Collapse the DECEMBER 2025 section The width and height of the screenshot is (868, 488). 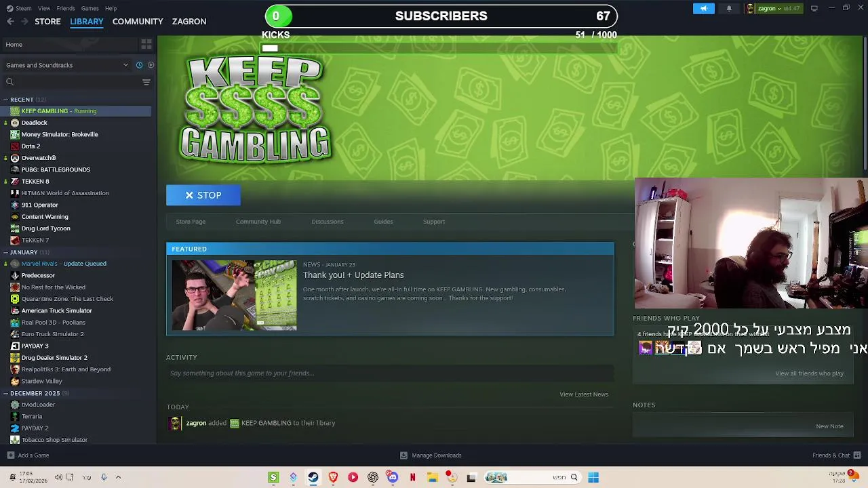click(5, 393)
